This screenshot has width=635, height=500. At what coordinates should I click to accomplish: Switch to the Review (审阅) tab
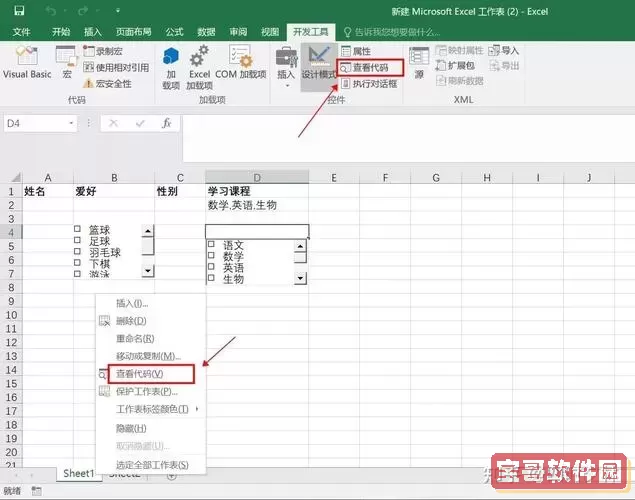pyautogui.click(x=238, y=32)
